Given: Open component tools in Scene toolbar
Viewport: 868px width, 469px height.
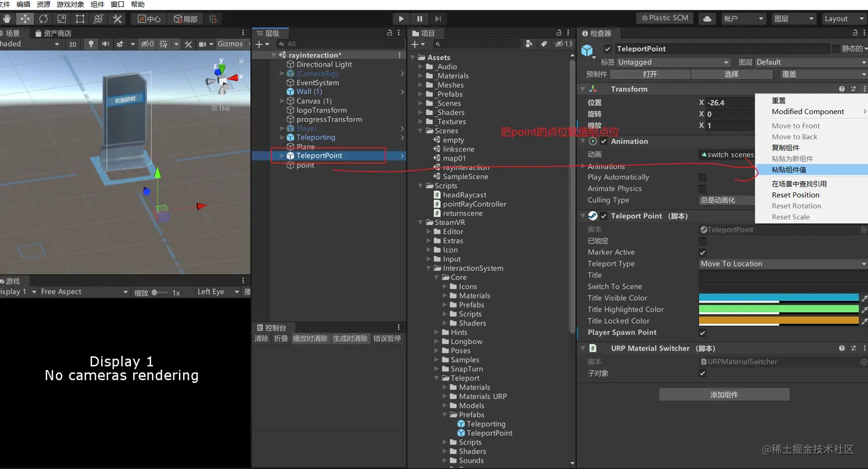Looking at the screenshot, I should tap(188, 44).
